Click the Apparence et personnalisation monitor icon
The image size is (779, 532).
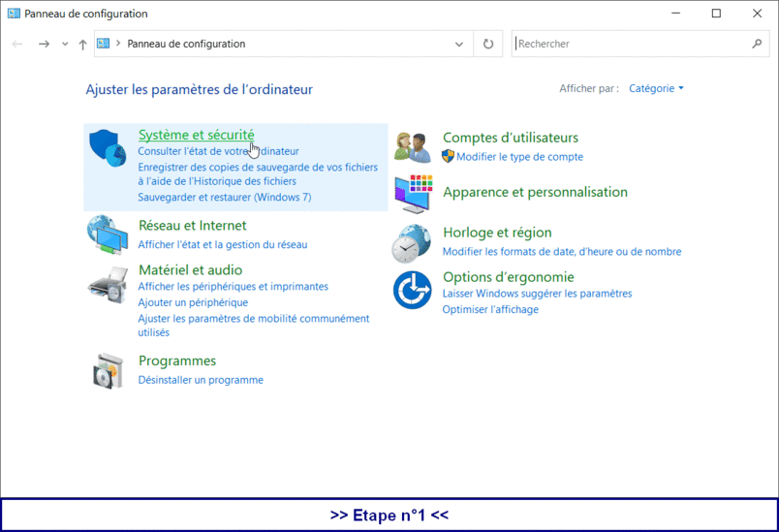pyautogui.click(x=414, y=194)
